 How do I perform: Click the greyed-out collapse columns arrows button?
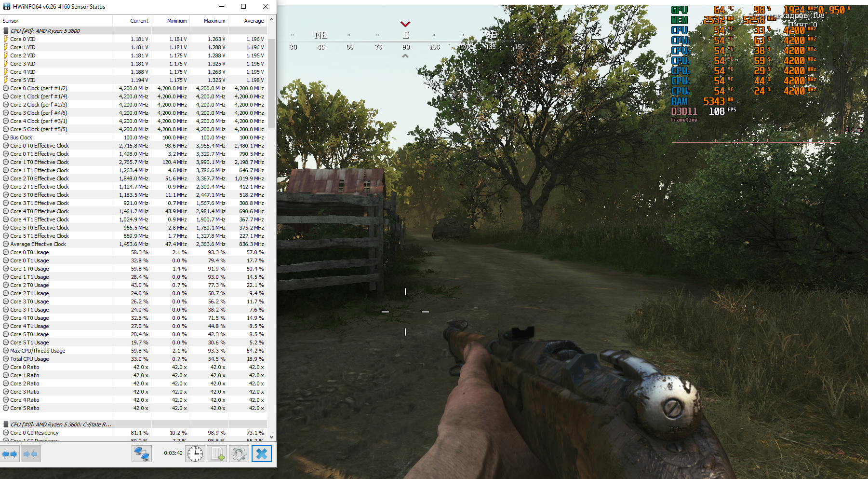coord(30,454)
